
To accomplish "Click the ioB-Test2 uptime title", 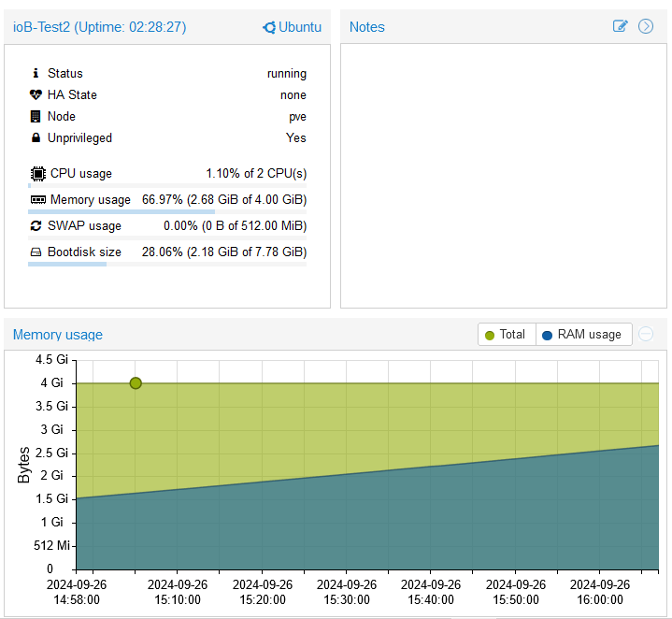I will point(99,27).
